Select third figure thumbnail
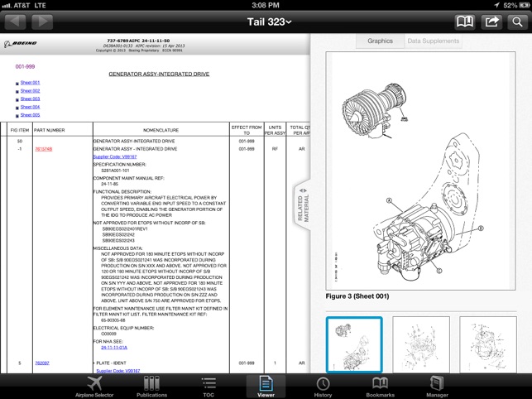 click(488, 344)
